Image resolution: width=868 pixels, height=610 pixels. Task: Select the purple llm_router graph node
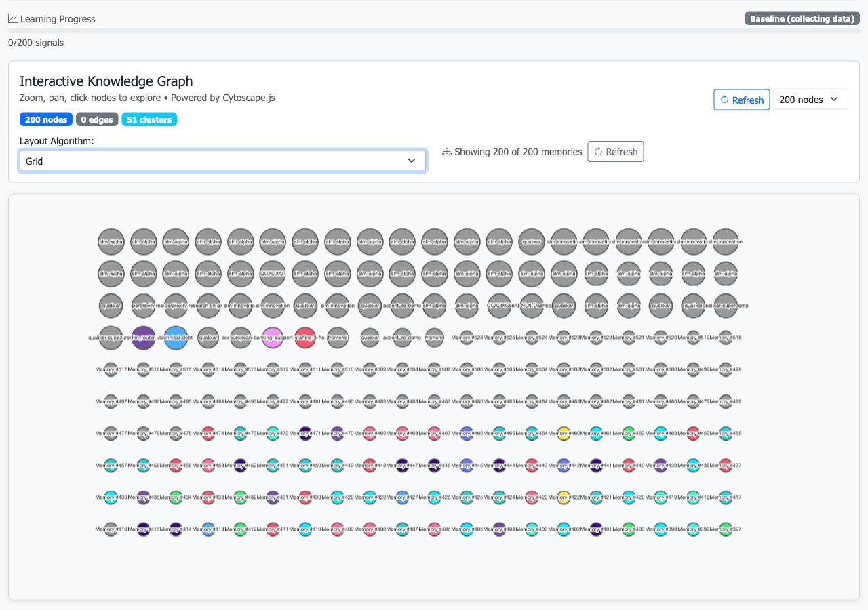pos(143,338)
